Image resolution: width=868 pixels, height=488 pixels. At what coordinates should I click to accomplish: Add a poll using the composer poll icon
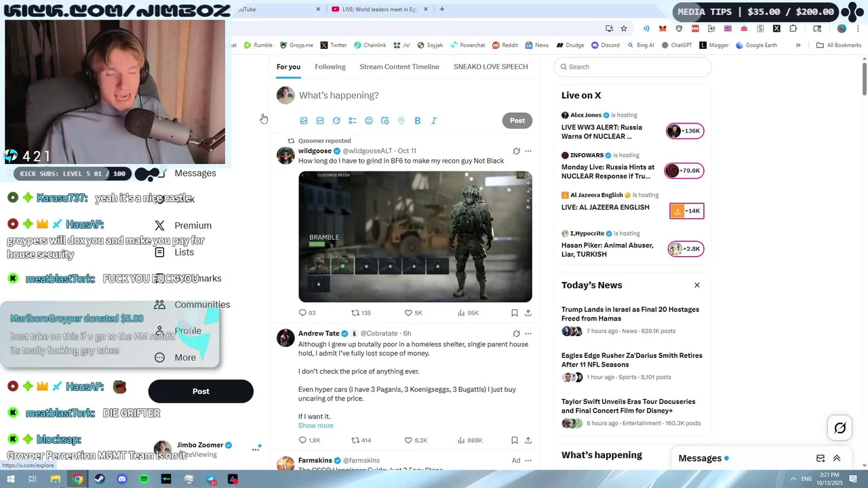pos(353,121)
